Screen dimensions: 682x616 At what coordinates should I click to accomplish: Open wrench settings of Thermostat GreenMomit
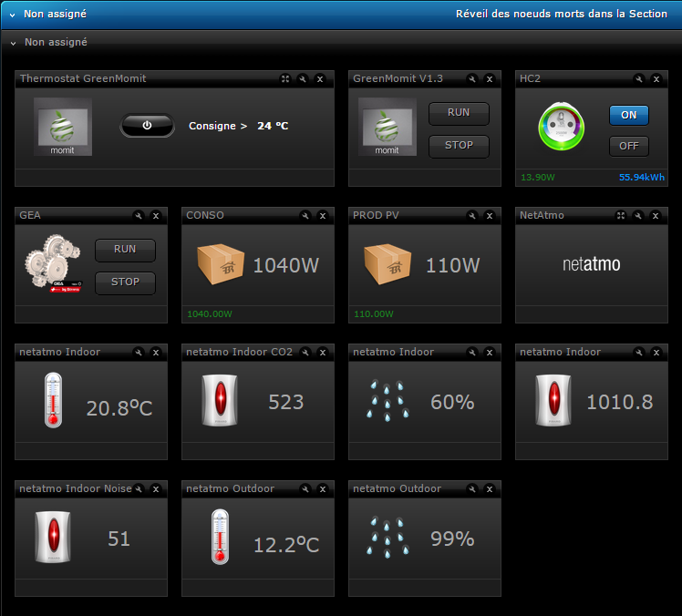303,79
